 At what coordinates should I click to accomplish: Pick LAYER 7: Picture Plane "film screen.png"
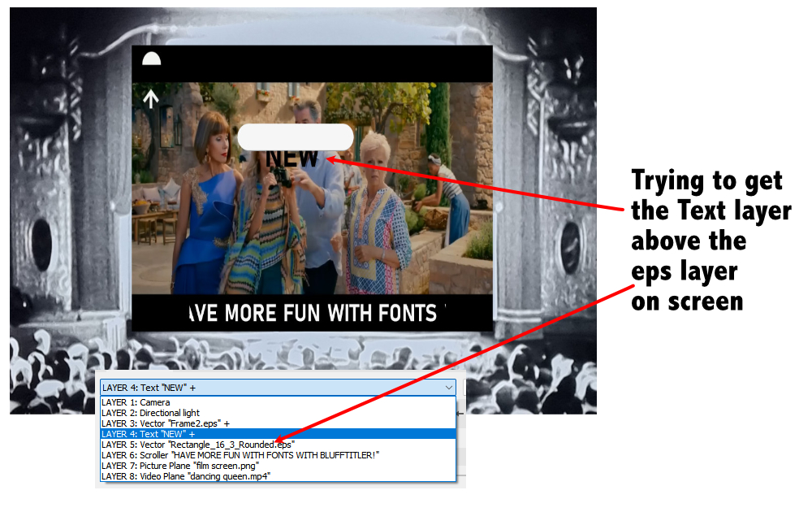pyautogui.click(x=278, y=466)
